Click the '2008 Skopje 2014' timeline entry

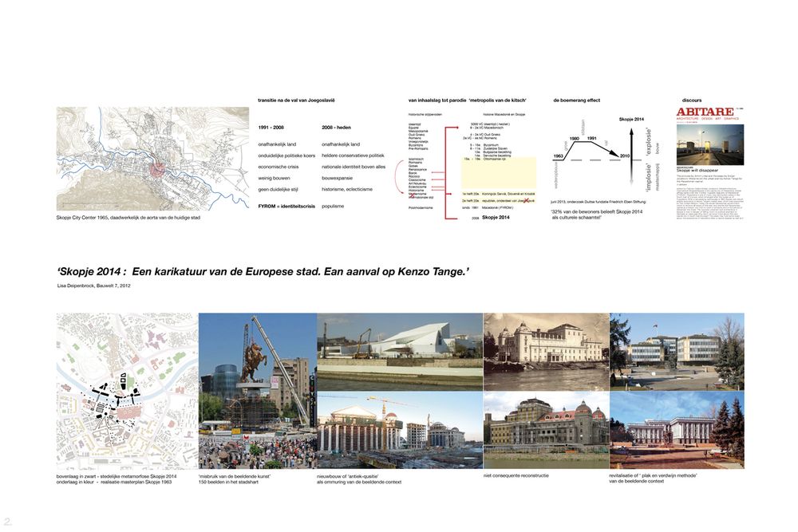click(491, 217)
